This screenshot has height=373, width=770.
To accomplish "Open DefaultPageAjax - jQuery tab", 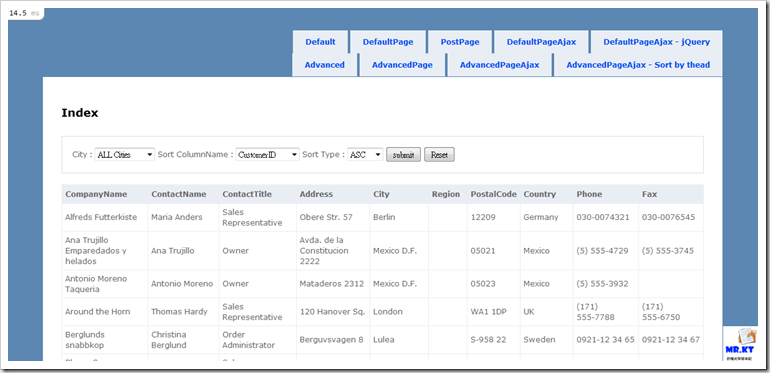I will click(657, 42).
